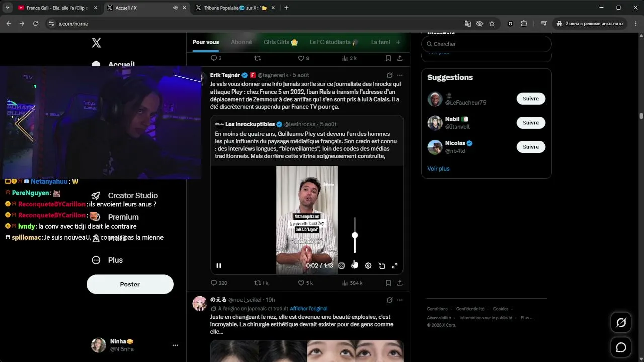
Task: View analytics showing 584 k views
Action: pos(352,283)
